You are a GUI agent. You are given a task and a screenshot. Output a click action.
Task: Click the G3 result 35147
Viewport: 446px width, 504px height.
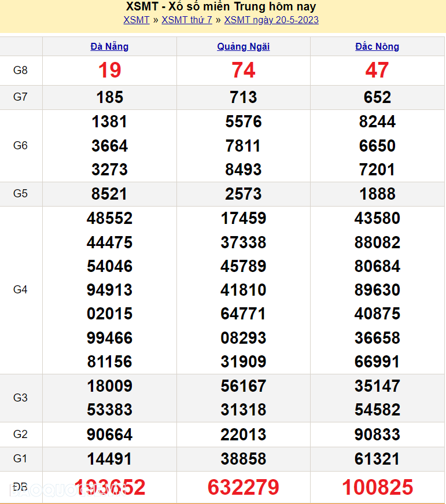point(377,386)
